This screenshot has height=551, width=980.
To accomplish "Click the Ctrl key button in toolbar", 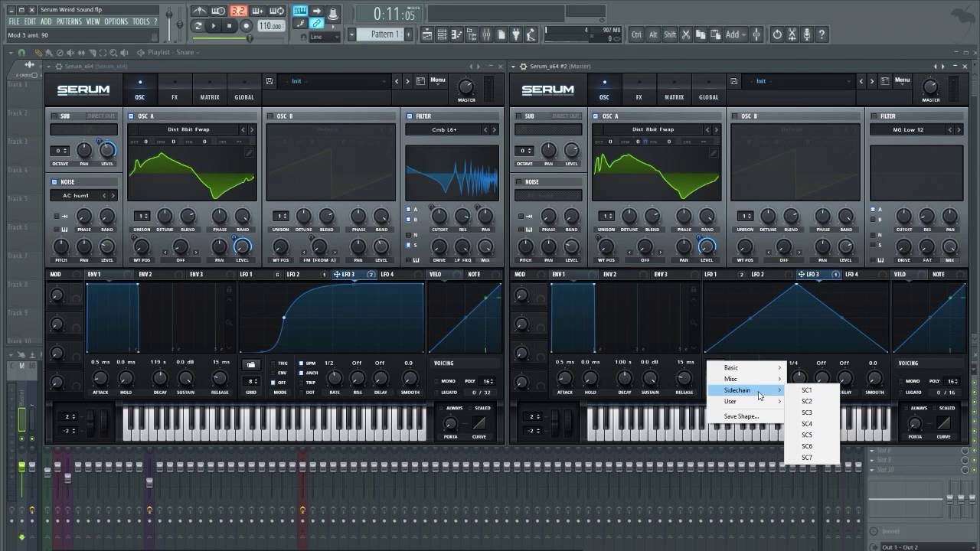I will pos(636,34).
